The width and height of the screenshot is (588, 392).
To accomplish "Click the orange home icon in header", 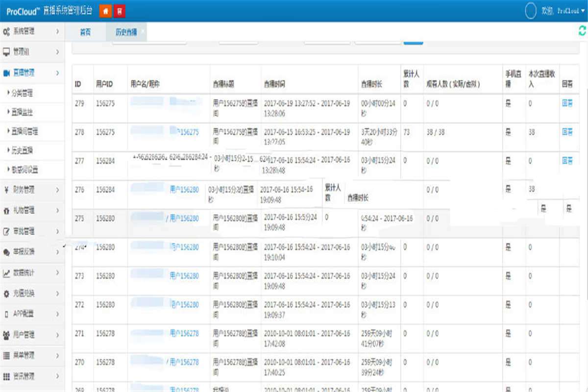I will (105, 11).
